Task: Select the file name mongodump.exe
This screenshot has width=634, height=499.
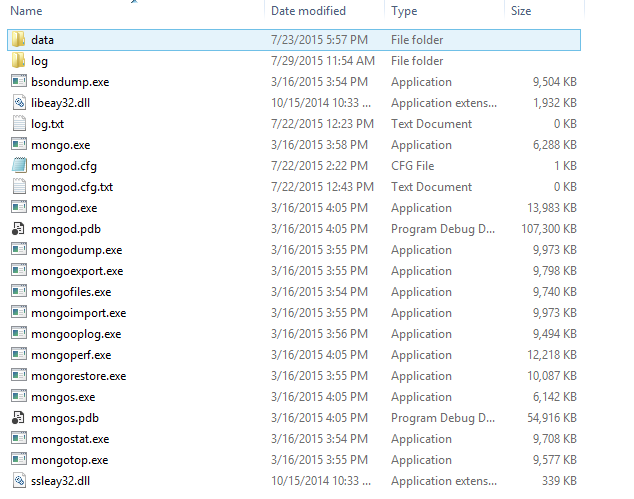Action: coord(76,250)
